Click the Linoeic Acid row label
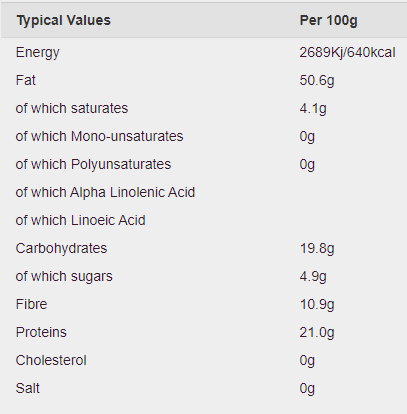 pyautogui.click(x=80, y=220)
